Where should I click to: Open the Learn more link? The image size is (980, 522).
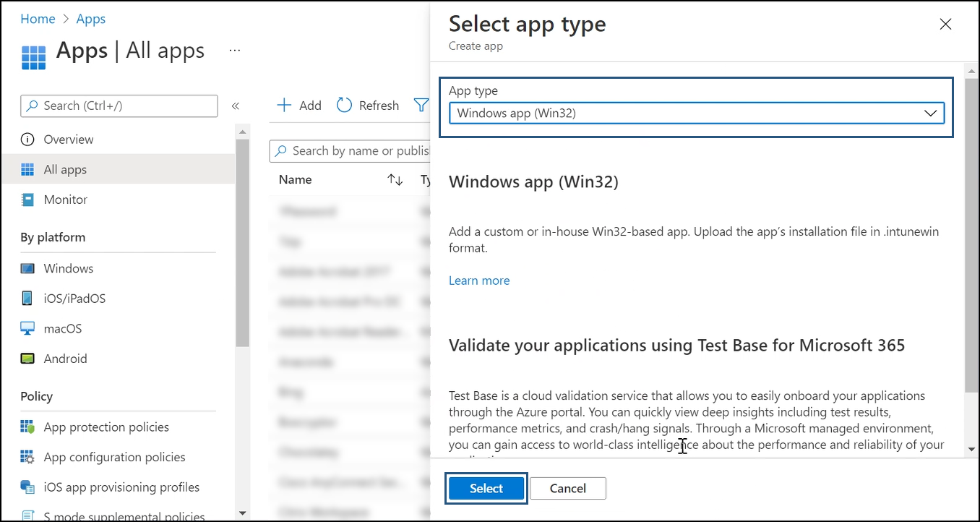(479, 281)
